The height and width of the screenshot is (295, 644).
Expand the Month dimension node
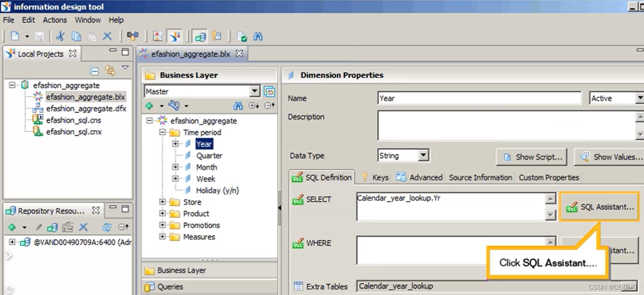click(176, 167)
